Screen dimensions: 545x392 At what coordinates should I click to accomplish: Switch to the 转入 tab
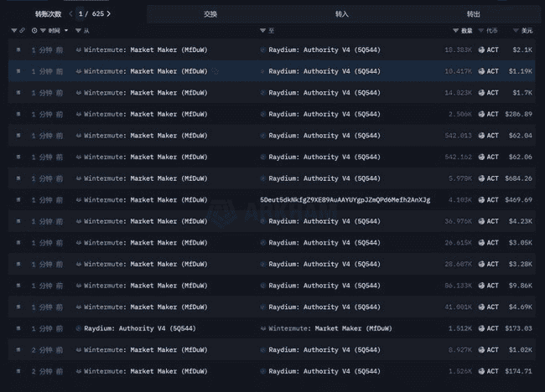[341, 14]
